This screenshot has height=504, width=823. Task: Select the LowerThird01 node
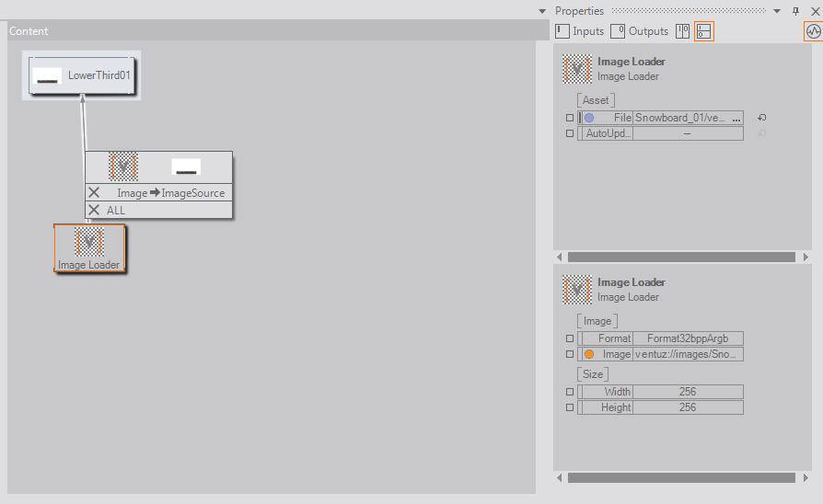coord(82,75)
